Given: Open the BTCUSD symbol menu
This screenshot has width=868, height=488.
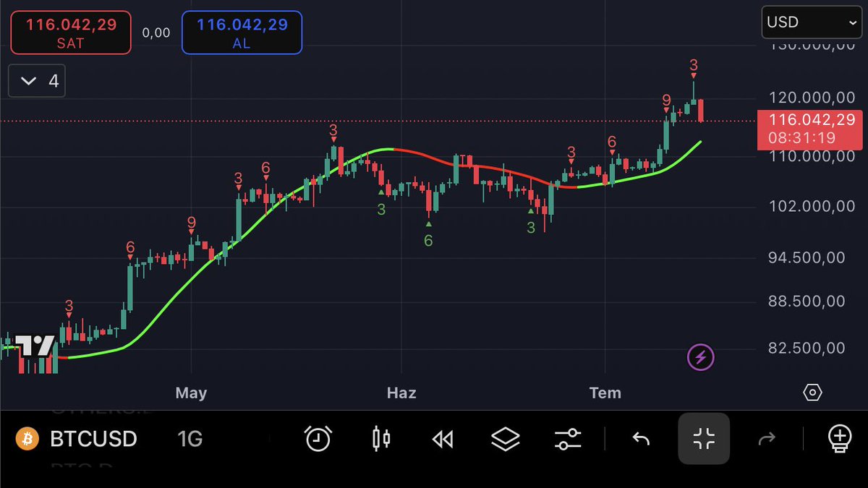Looking at the screenshot, I should coord(93,438).
